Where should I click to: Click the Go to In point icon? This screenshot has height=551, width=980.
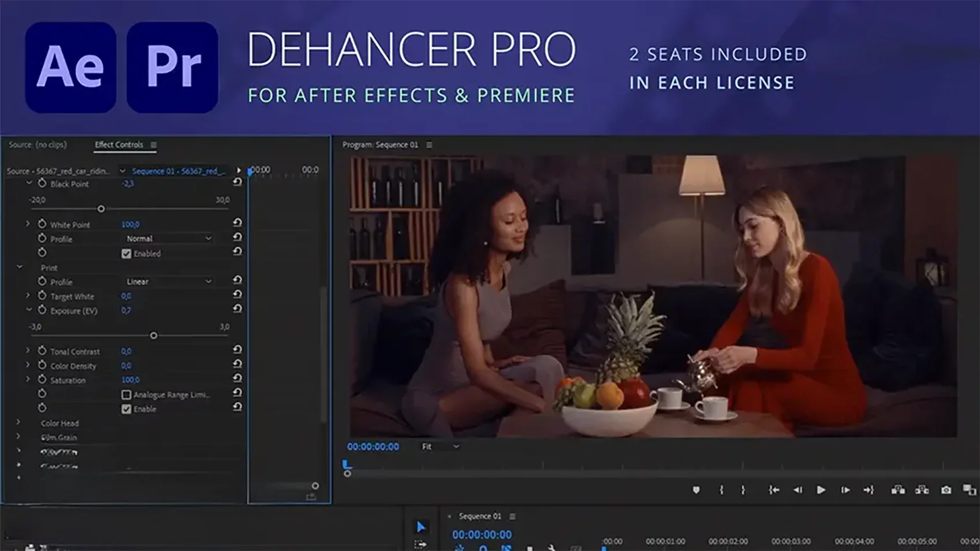pyautogui.click(x=774, y=490)
